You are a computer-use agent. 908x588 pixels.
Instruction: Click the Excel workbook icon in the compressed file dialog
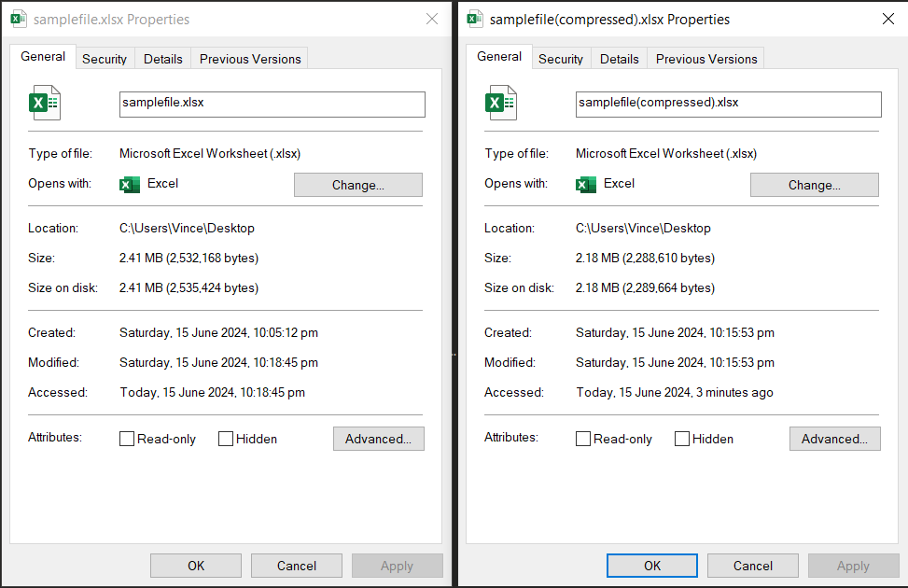[x=501, y=101]
